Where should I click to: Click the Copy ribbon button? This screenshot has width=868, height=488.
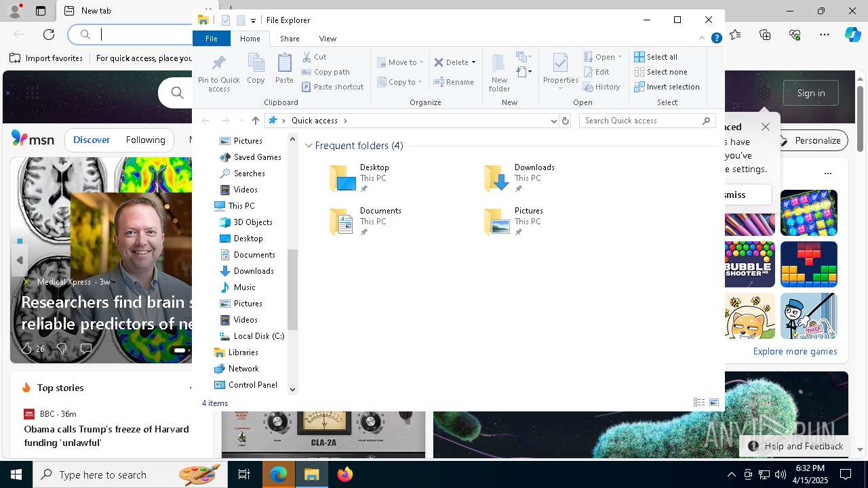[256, 69]
